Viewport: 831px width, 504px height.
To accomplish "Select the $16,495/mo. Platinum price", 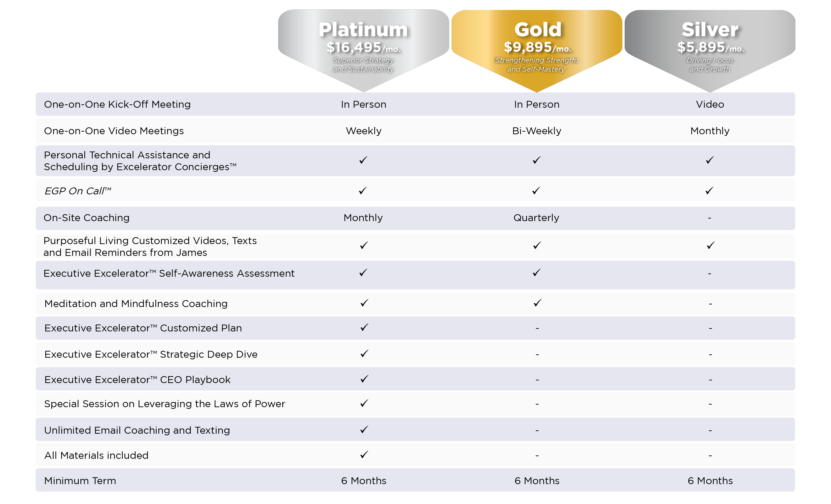I will (x=364, y=48).
